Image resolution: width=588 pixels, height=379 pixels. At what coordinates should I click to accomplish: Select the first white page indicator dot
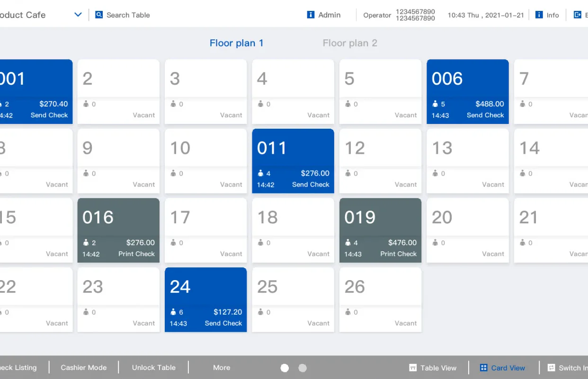(285, 368)
